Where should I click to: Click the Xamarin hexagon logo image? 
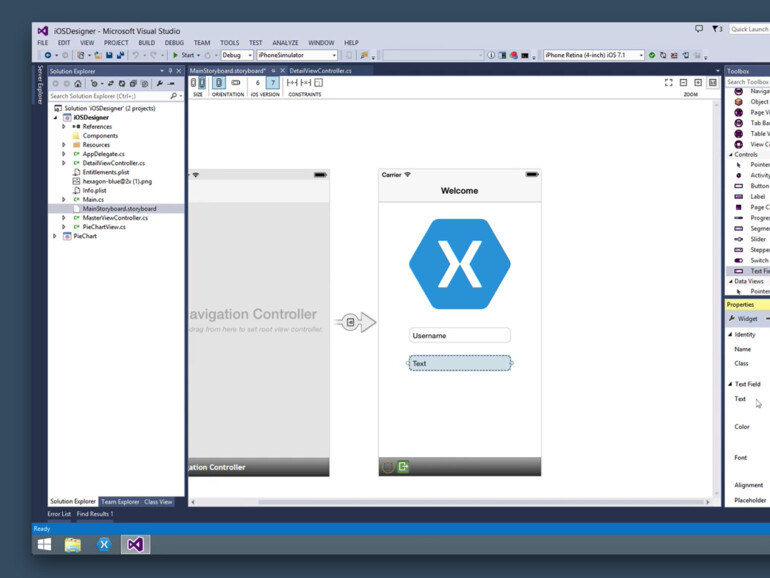tap(460, 264)
